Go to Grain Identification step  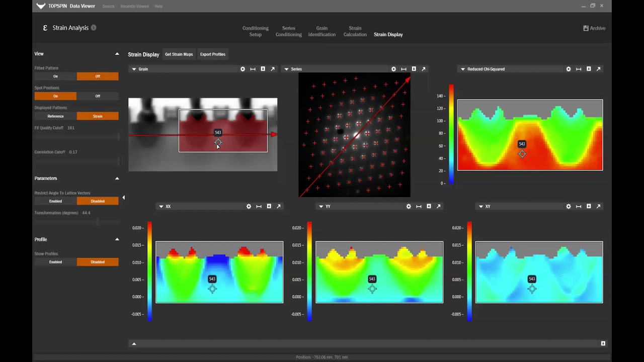click(322, 31)
